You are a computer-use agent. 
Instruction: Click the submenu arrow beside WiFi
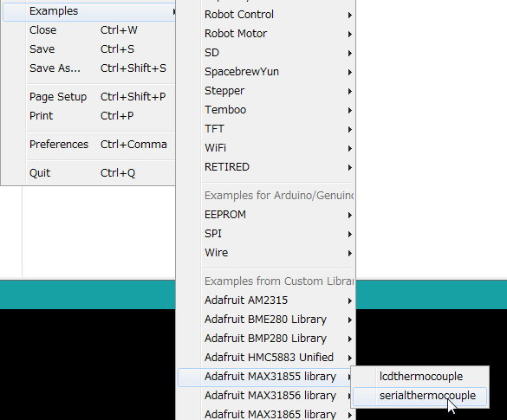[350, 149]
